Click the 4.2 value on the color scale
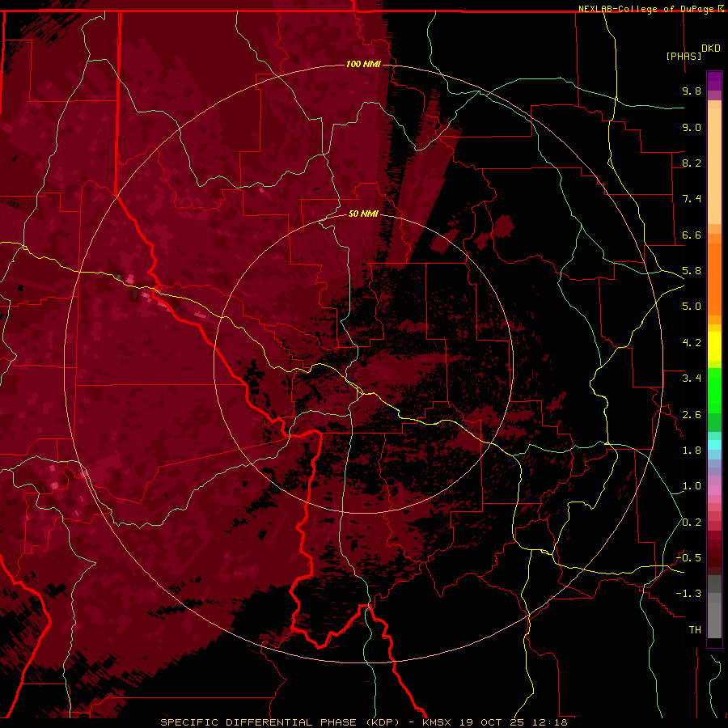 pos(692,343)
